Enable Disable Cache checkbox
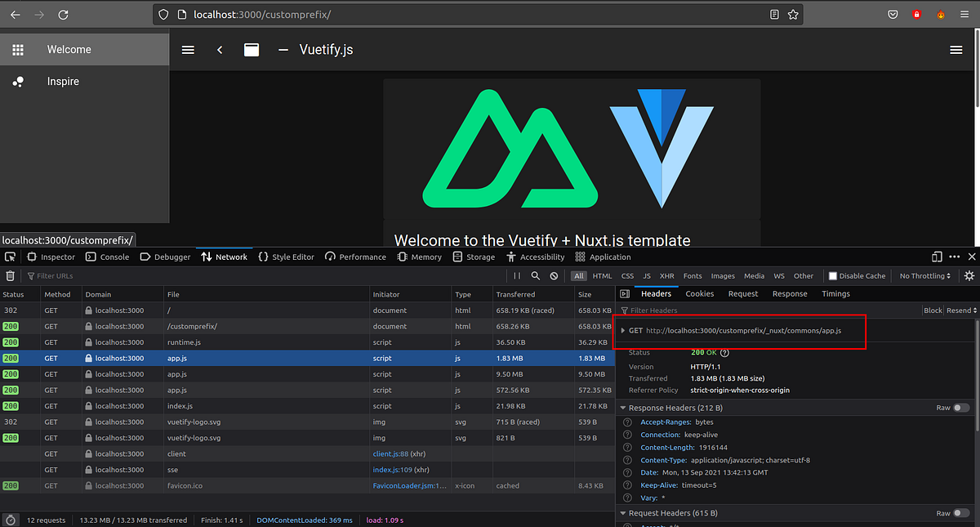The width and height of the screenshot is (980, 527). pos(832,276)
